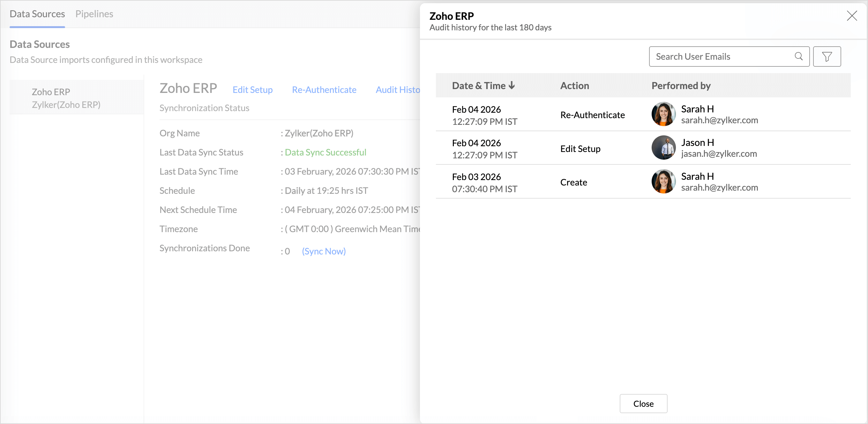Click the Performed by column header
This screenshot has height=424, width=868.
click(x=681, y=86)
